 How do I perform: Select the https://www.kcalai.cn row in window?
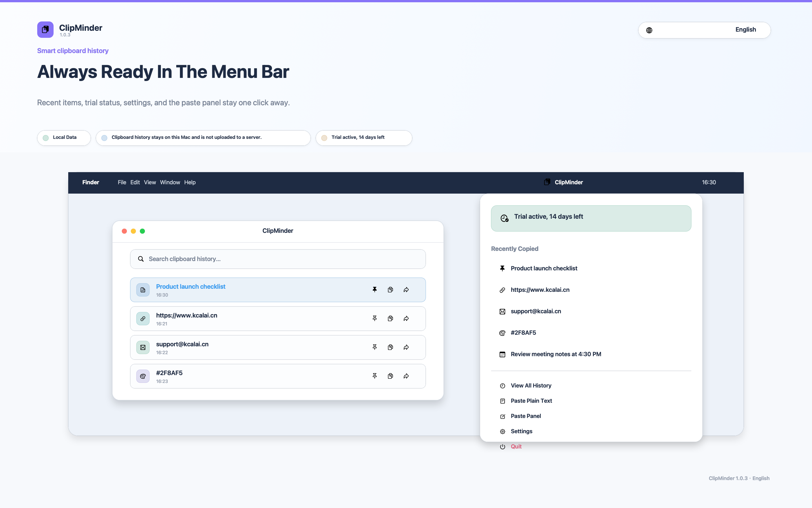coord(278,319)
